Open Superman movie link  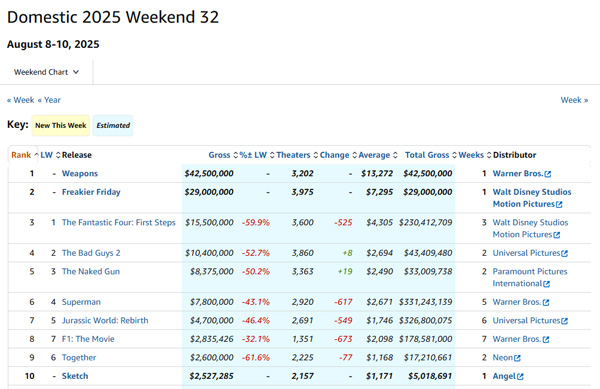click(x=81, y=302)
